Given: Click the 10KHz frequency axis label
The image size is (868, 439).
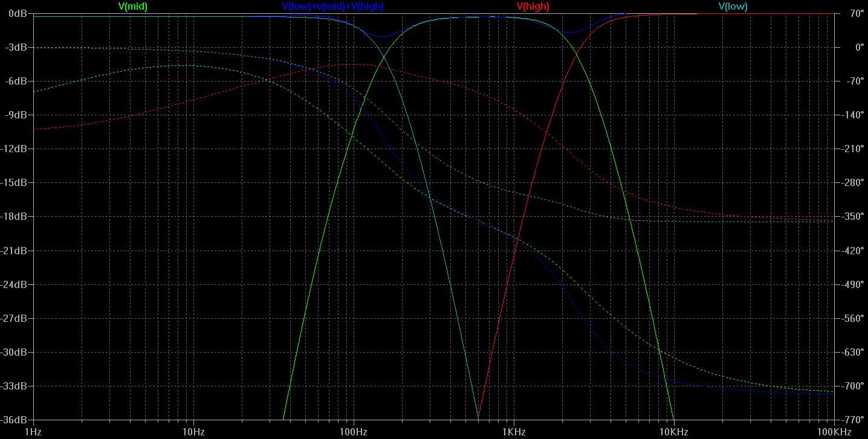Looking at the screenshot, I should tap(673, 432).
